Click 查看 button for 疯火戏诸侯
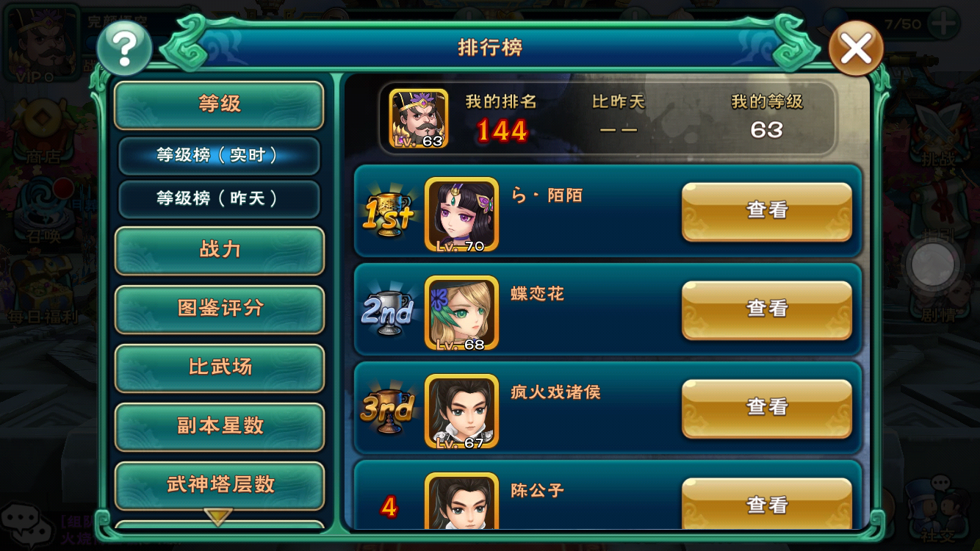The width and height of the screenshot is (980, 551). pyautogui.click(x=767, y=408)
